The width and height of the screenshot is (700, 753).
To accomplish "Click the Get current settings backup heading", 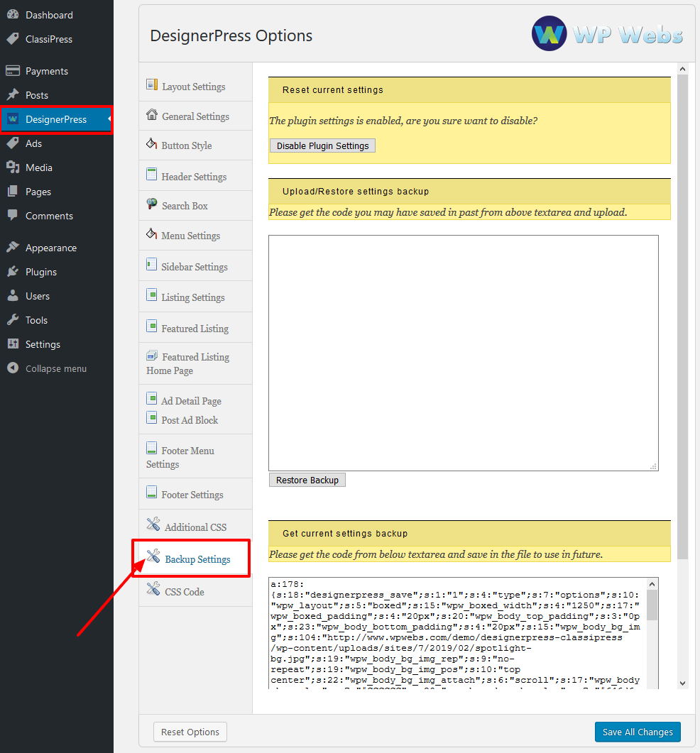I will (345, 534).
